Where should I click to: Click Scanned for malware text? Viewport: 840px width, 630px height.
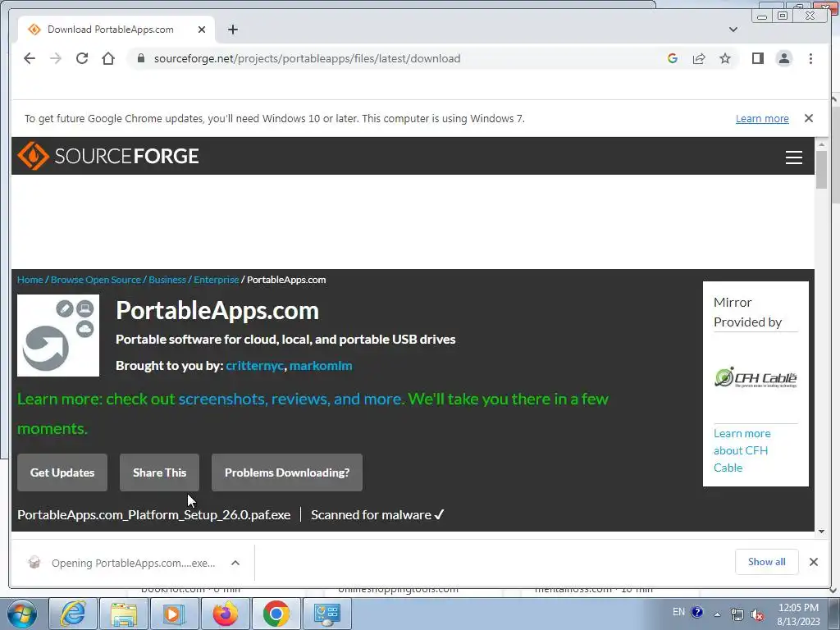tap(377, 515)
